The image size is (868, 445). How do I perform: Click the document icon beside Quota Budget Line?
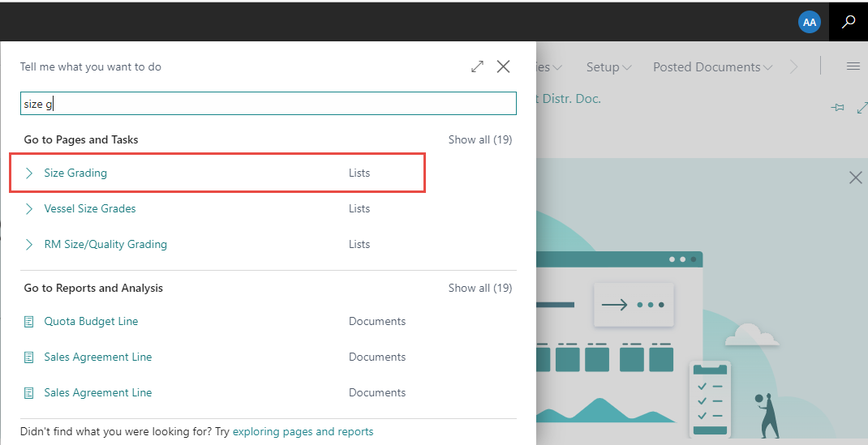tap(29, 322)
